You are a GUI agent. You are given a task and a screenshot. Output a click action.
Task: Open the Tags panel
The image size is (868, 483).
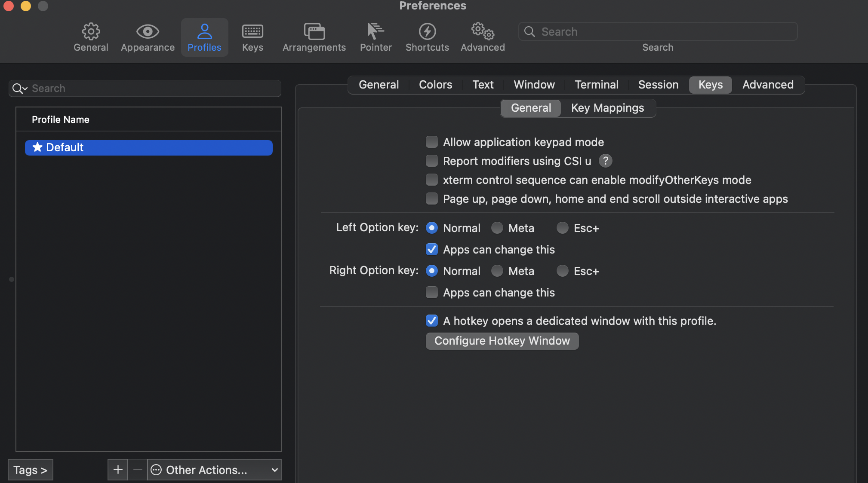click(30, 470)
